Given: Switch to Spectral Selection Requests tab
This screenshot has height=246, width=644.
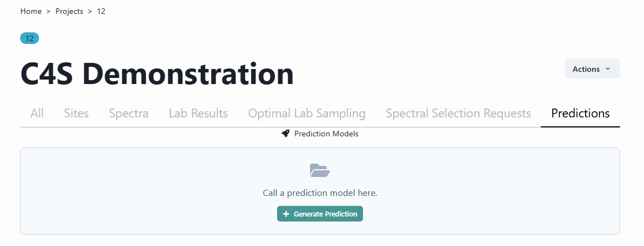Looking at the screenshot, I should (458, 114).
